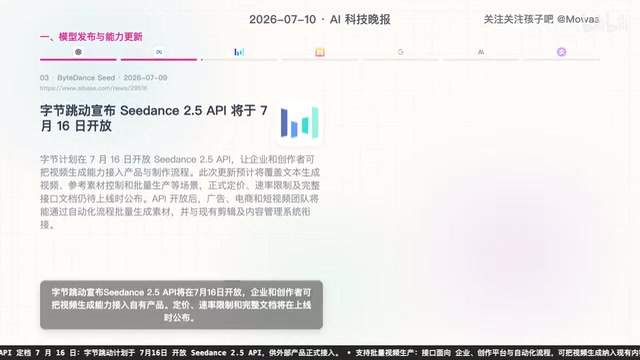This screenshot has height=360, width=640.
Task: Click the article summary paragraph
Action: pos(180,192)
